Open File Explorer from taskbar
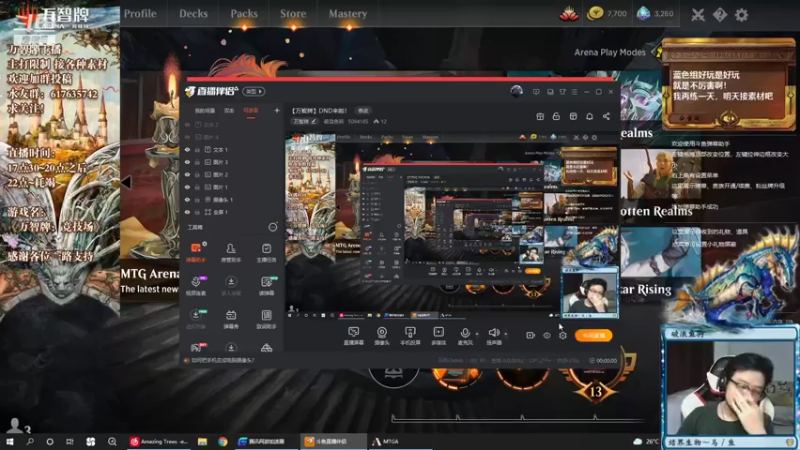Image resolution: width=800 pixels, height=450 pixels. 203,441
